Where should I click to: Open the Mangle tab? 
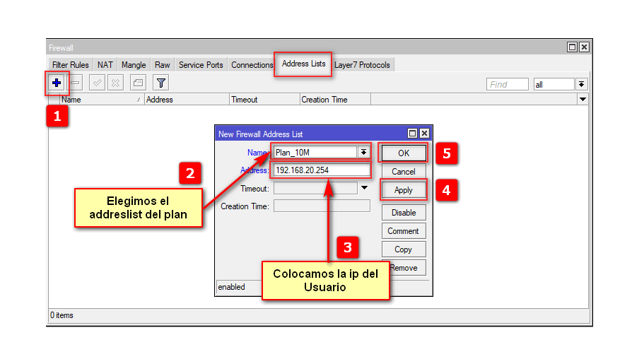pos(134,65)
